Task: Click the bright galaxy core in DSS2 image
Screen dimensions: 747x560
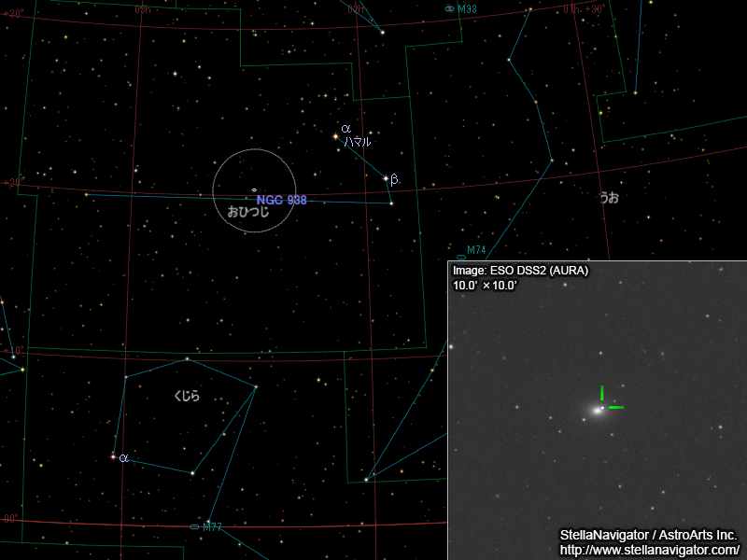Action: point(596,410)
